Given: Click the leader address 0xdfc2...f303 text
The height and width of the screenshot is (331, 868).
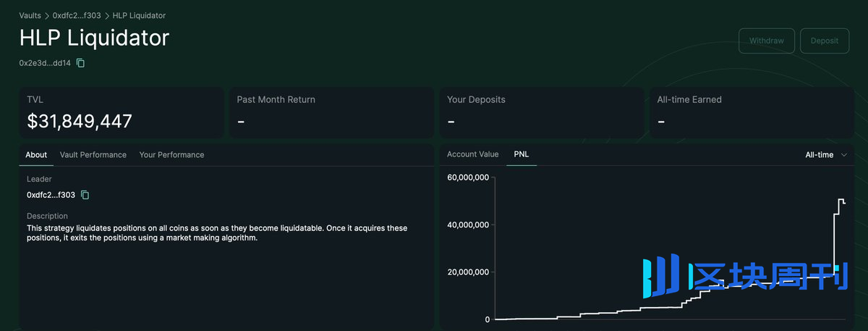Looking at the screenshot, I should click(51, 195).
